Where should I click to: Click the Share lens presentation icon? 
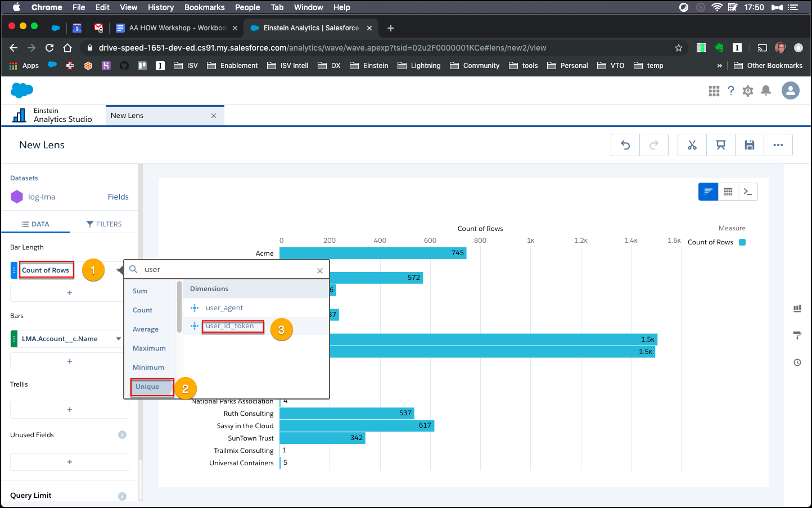pyautogui.click(x=721, y=145)
